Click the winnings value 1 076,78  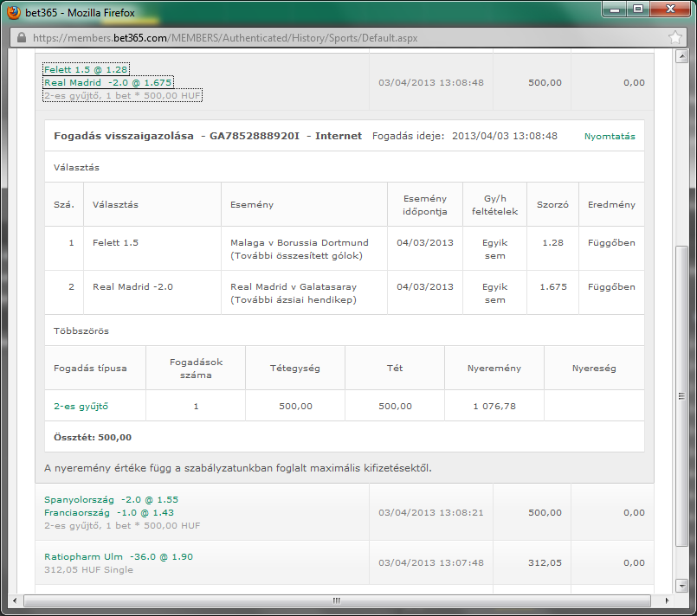click(x=494, y=406)
